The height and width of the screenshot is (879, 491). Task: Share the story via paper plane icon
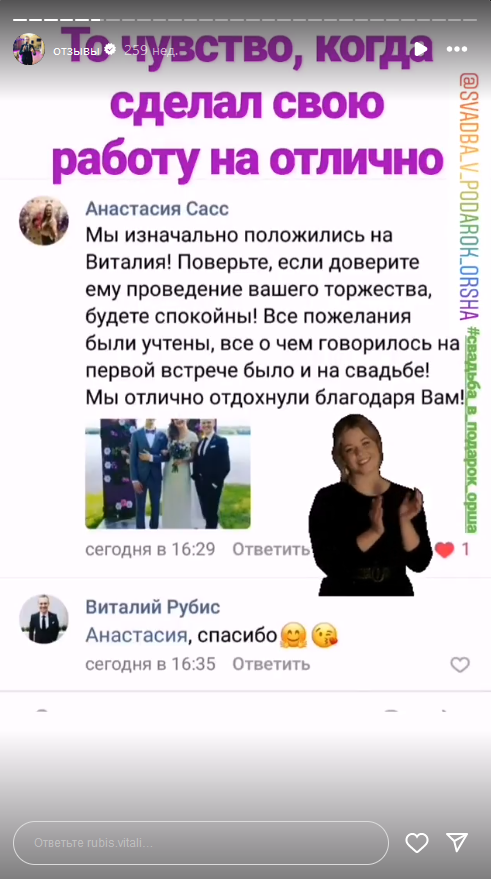tap(457, 843)
